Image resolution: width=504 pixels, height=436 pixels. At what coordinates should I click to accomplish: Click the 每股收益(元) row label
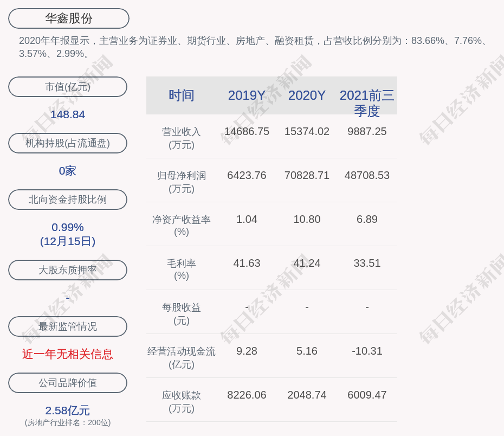point(182,314)
